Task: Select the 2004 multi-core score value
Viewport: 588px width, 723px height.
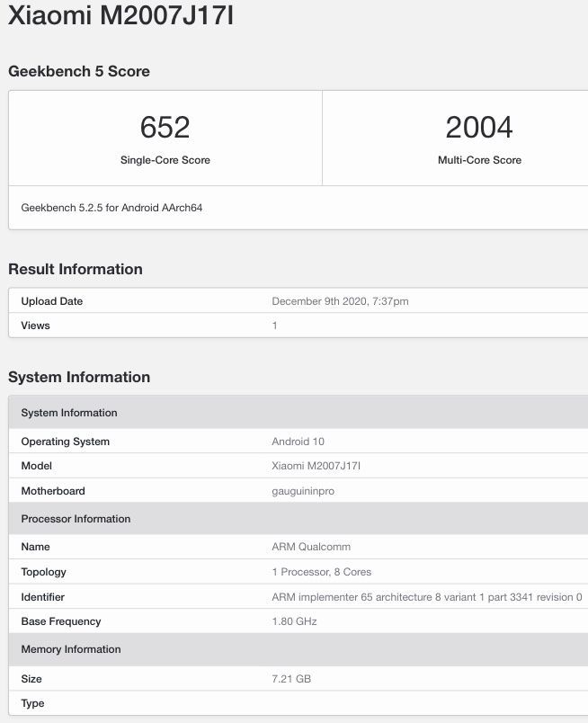Action: pos(479,128)
